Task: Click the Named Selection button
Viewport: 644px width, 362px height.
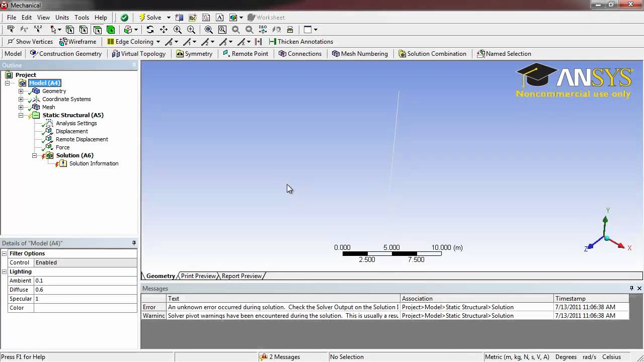Action: tap(504, 54)
